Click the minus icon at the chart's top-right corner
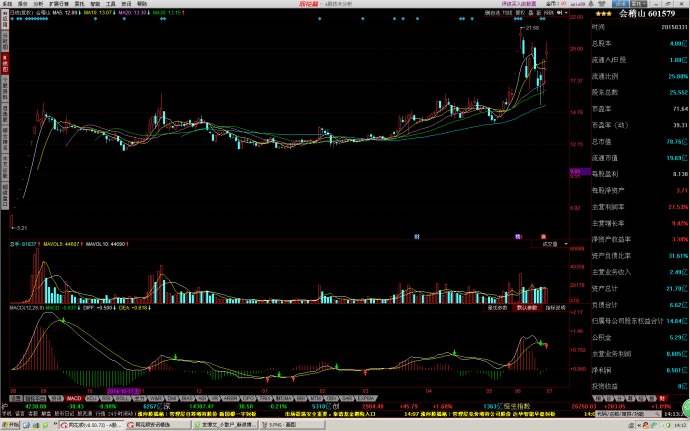690x431 pixels. tap(566, 13)
